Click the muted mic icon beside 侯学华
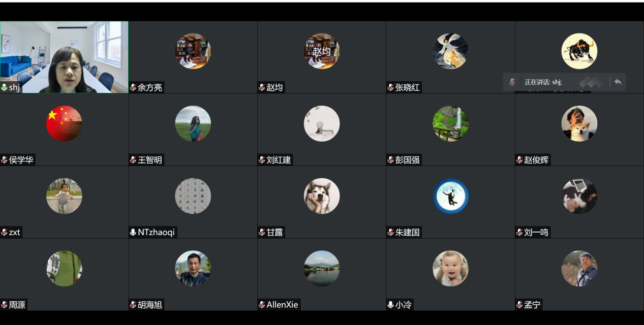The image size is (644, 325). pos(5,160)
